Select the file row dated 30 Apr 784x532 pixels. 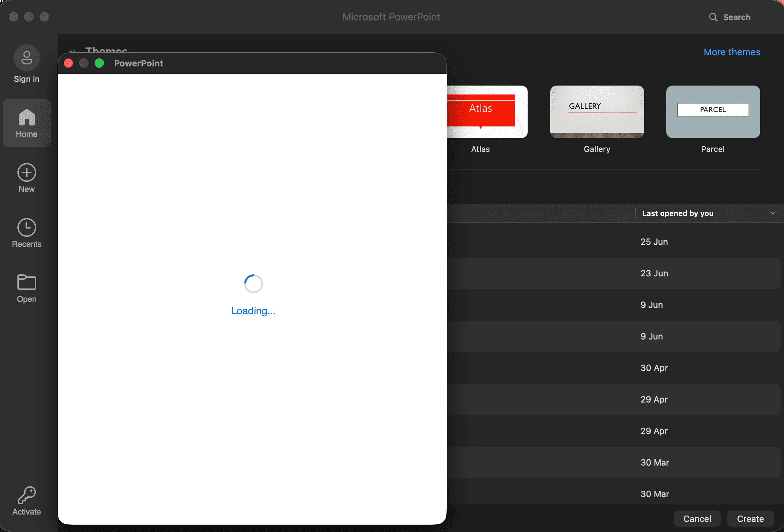(x=613, y=368)
